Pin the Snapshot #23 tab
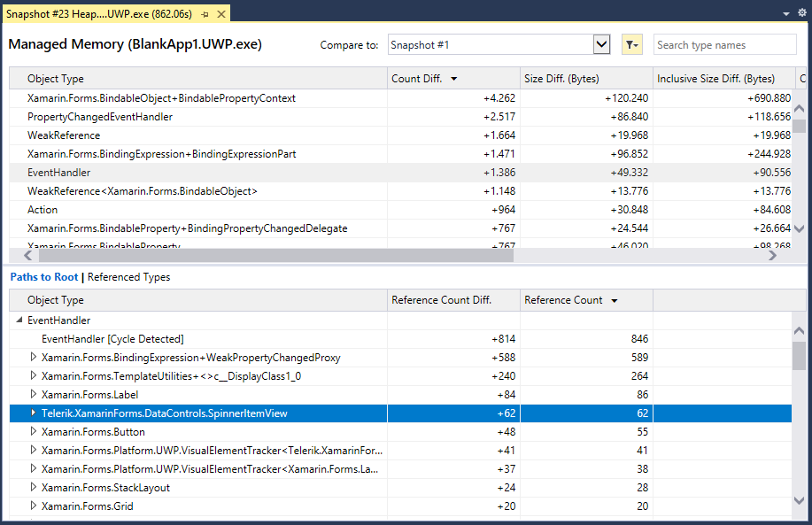The image size is (812, 525). tap(205, 14)
